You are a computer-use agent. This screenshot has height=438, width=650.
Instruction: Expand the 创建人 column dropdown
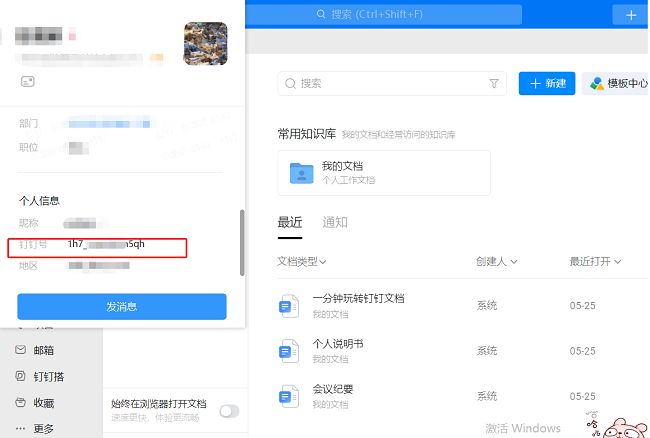[496, 261]
